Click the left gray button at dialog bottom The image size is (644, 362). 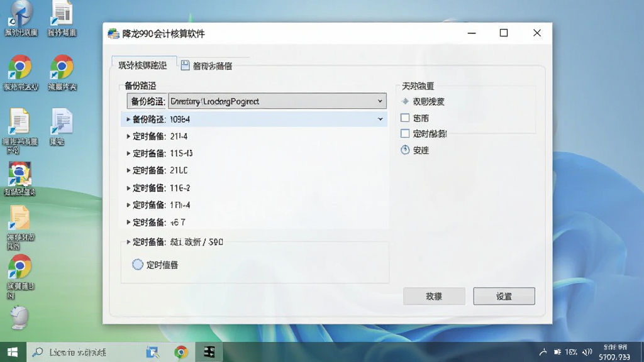(x=434, y=297)
